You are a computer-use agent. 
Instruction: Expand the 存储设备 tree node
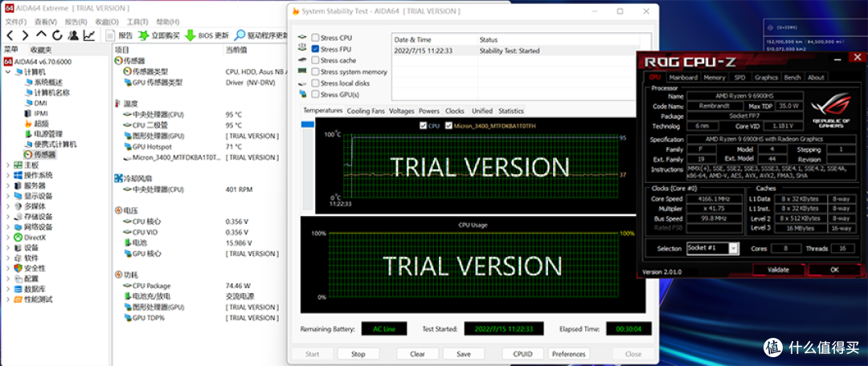tap(8, 217)
